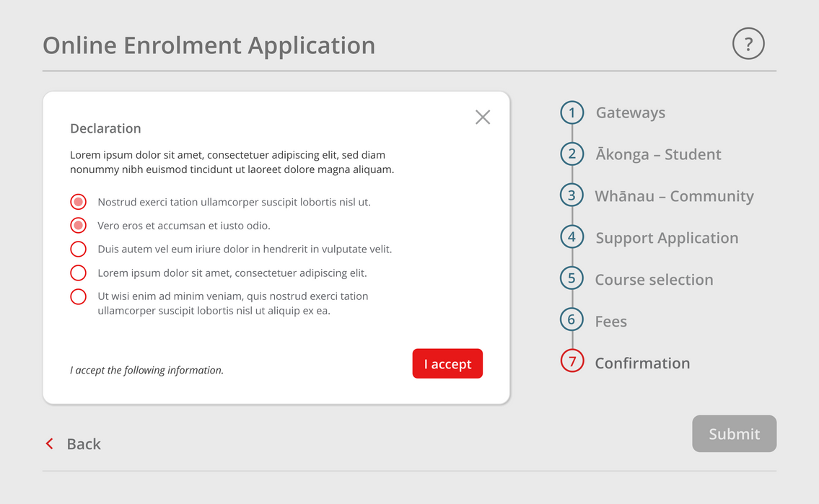Navigate to the Fees step label
This screenshot has height=504, width=819.
611,322
